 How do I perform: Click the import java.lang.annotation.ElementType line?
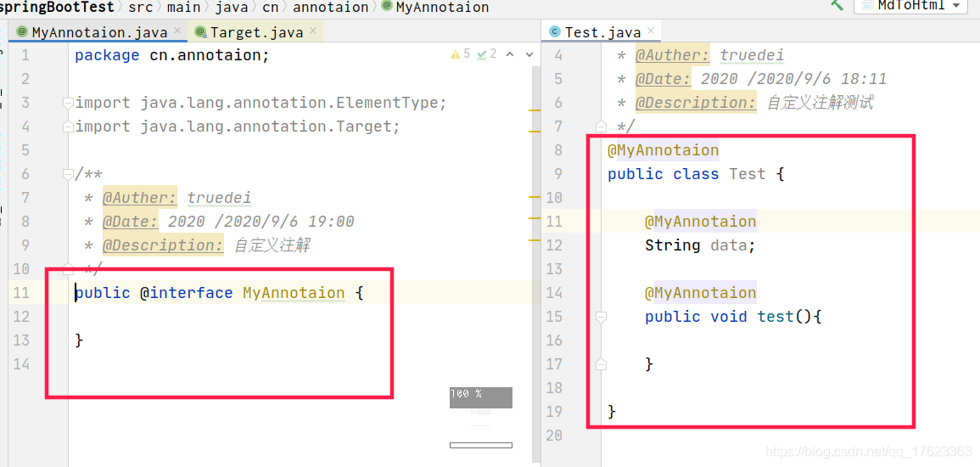click(260, 103)
